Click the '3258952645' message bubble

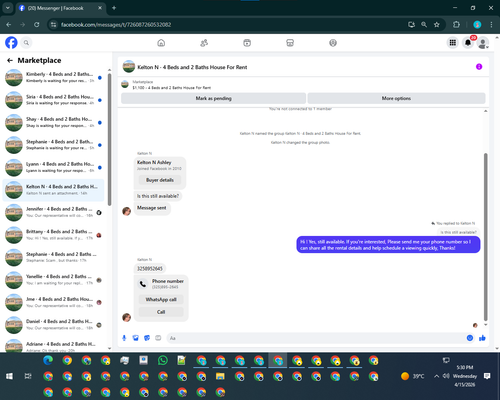click(x=150, y=269)
